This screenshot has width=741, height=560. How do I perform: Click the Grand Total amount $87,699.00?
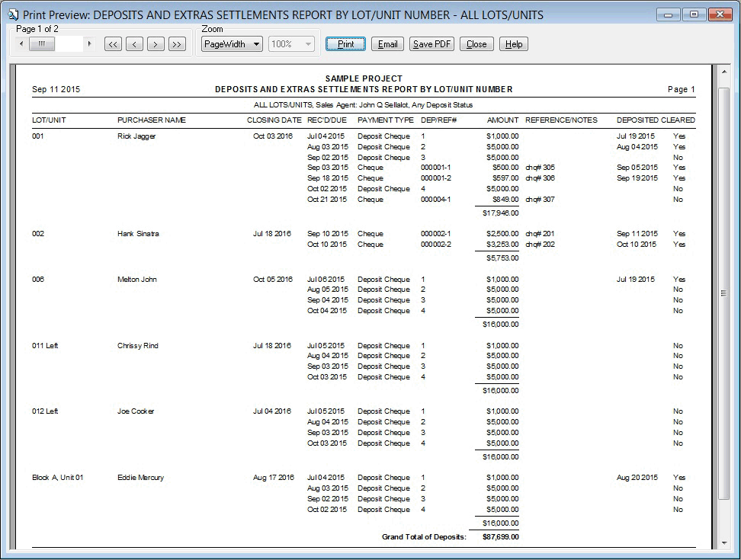(x=500, y=537)
